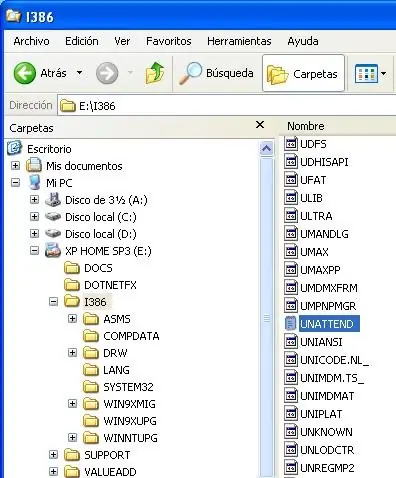Image resolution: width=396 pixels, height=478 pixels.
Task: Close the Carpetas pane
Action: point(260,125)
